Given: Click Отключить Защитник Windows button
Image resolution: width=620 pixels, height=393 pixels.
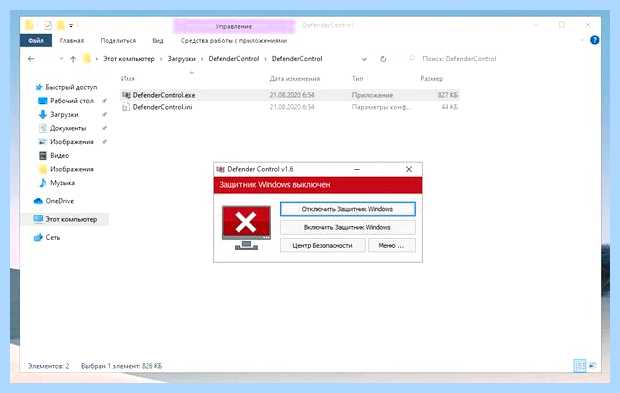Looking at the screenshot, I should pyautogui.click(x=348, y=209).
